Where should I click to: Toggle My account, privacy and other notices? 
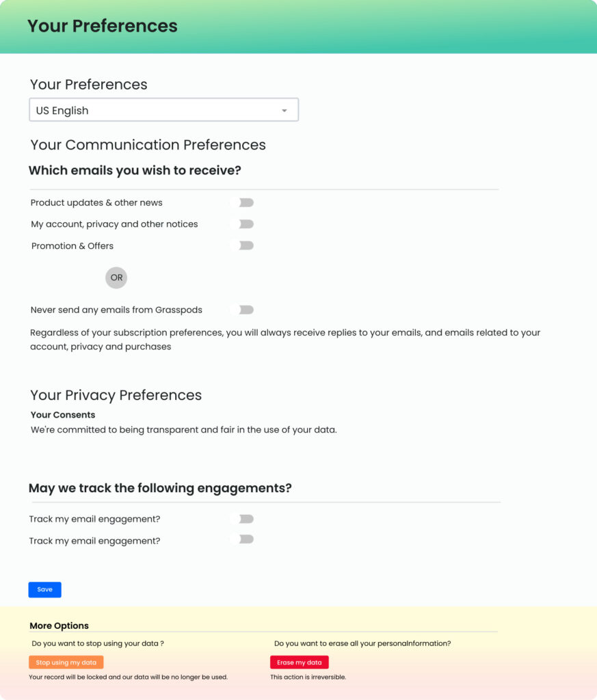(241, 224)
